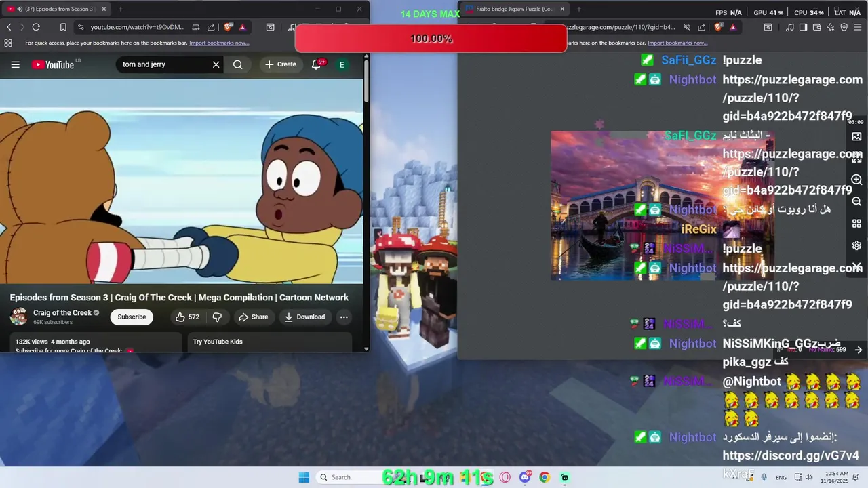Zoom in on the jigsaw puzzle
This screenshot has height=488, width=868.
[856, 180]
